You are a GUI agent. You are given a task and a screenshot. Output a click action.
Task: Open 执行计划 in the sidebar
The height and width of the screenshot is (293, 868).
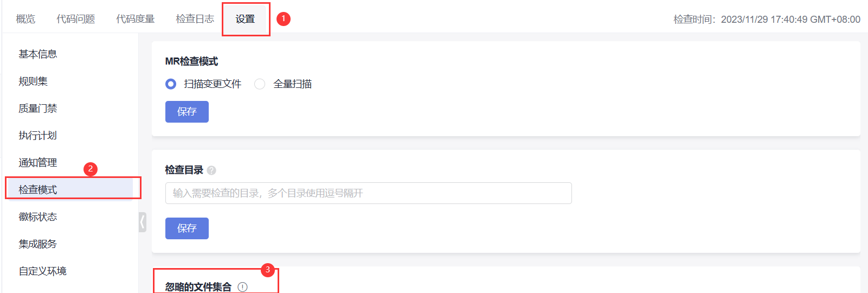pyautogui.click(x=38, y=136)
